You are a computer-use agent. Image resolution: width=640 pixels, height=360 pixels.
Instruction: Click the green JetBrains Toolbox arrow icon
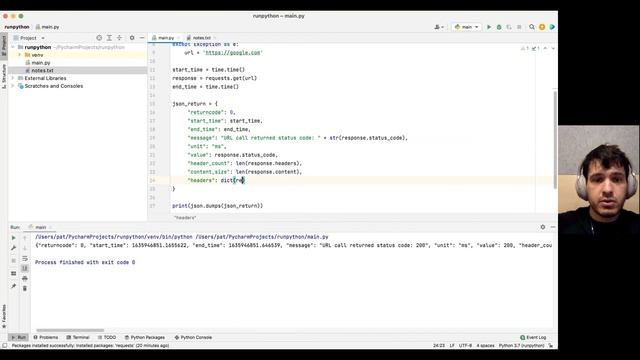pyautogui.click(x=552, y=27)
